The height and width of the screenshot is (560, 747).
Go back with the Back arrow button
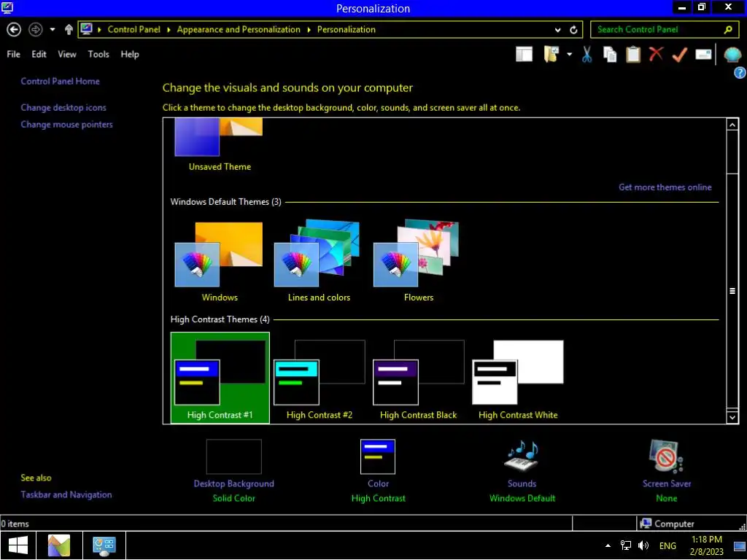tap(14, 29)
